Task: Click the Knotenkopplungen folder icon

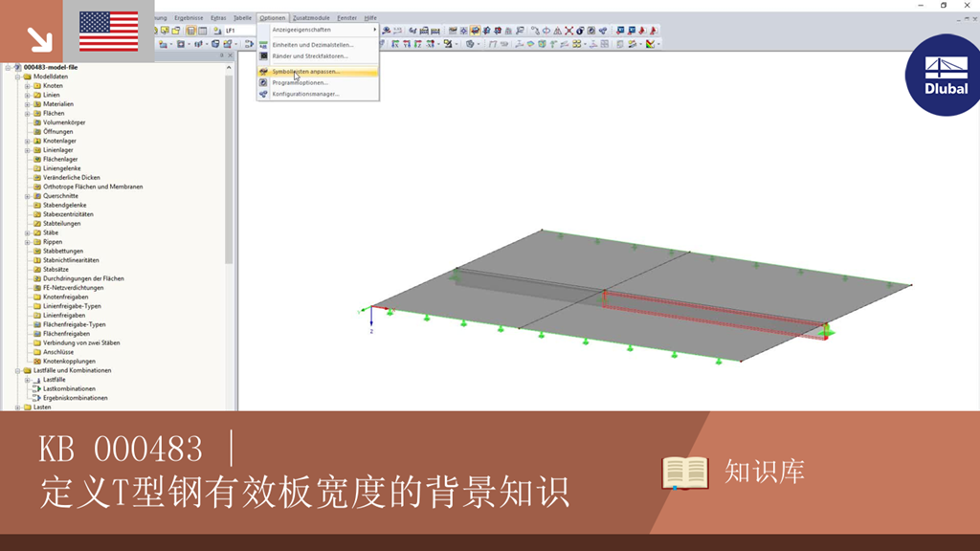Action: [x=37, y=361]
